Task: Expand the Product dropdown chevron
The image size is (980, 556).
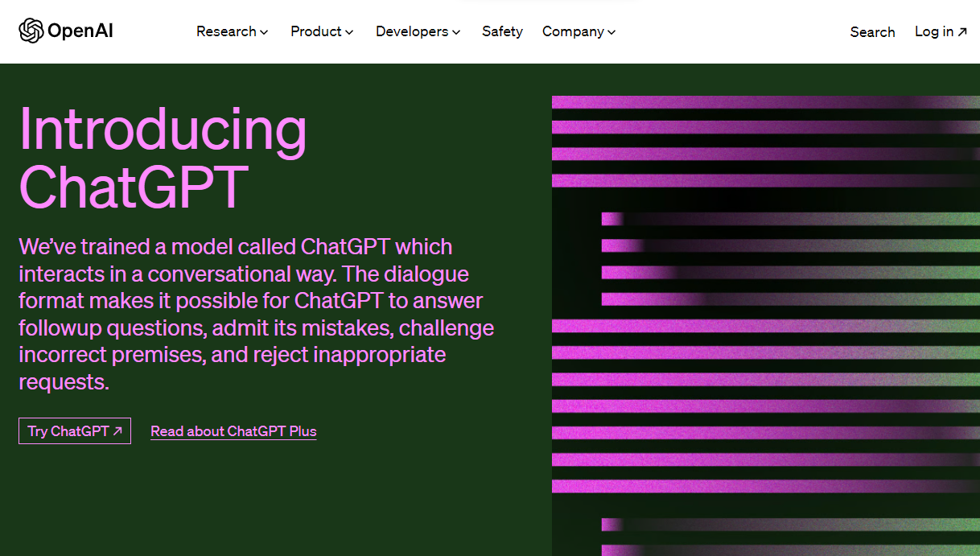Action: (x=349, y=32)
